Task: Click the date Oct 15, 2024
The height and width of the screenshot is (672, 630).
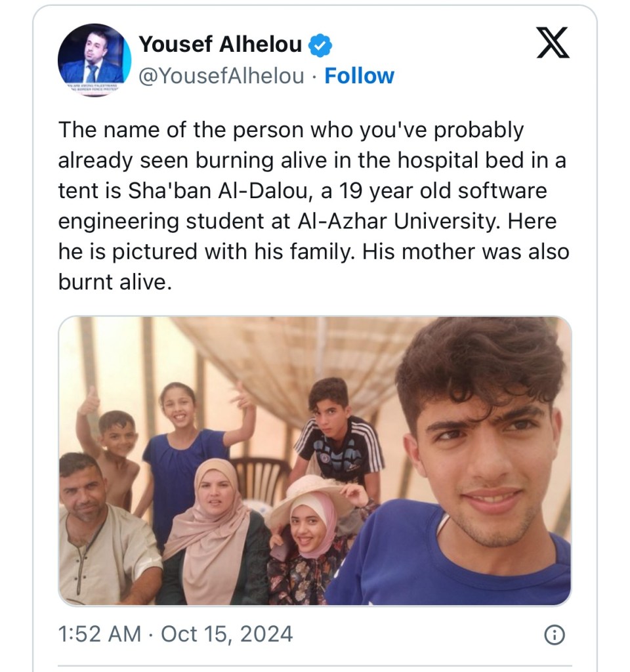Action: point(226,634)
